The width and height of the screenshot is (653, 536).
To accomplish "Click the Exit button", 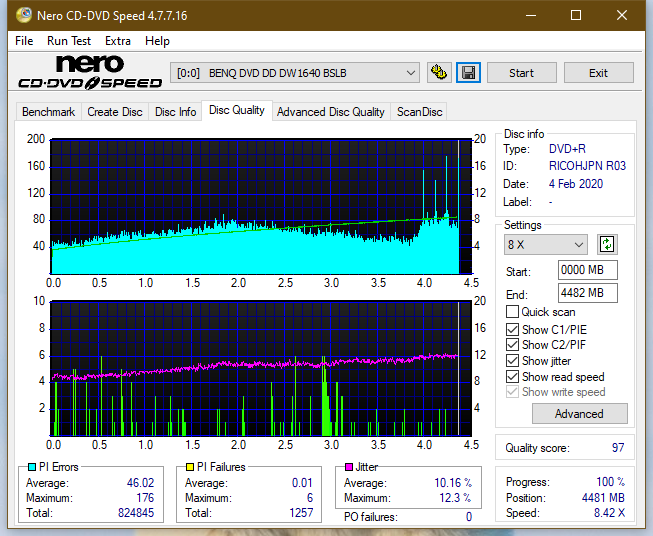I will (x=598, y=73).
